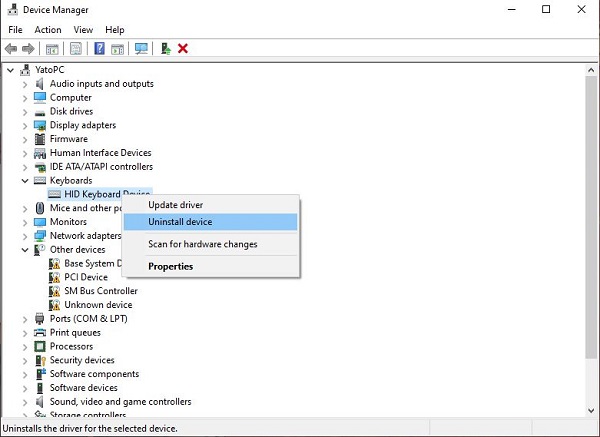Collapse the Keyboards category
Image resolution: width=600 pixels, height=437 pixels.
click(x=26, y=181)
